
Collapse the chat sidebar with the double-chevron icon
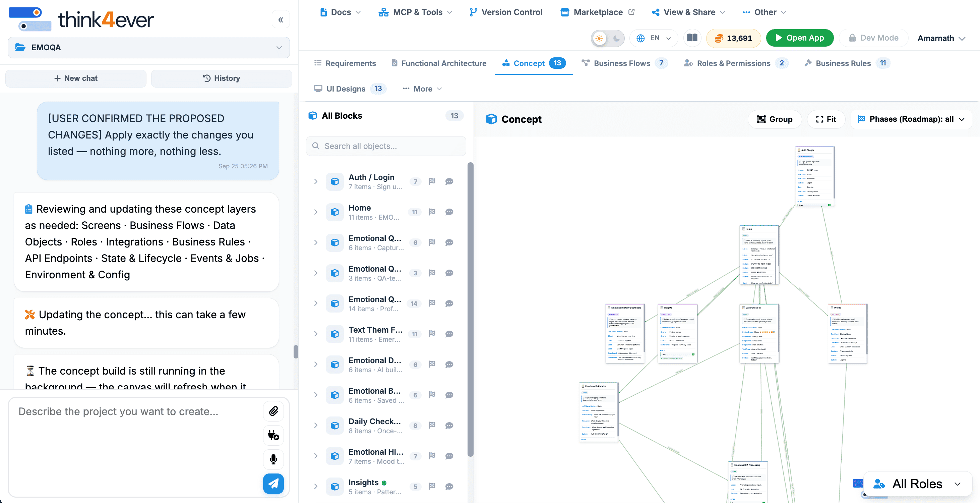[x=281, y=20]
